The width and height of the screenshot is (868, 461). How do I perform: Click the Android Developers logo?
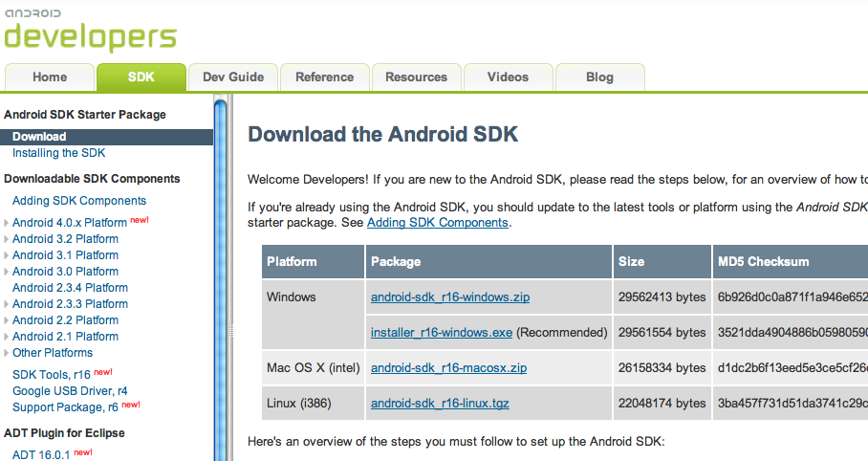tap(90, 31)
